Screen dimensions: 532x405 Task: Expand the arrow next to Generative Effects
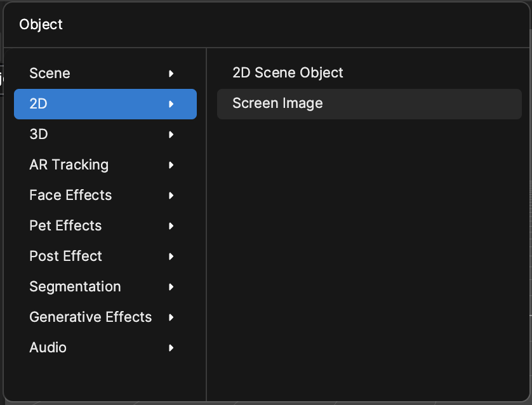pos(171,317)
